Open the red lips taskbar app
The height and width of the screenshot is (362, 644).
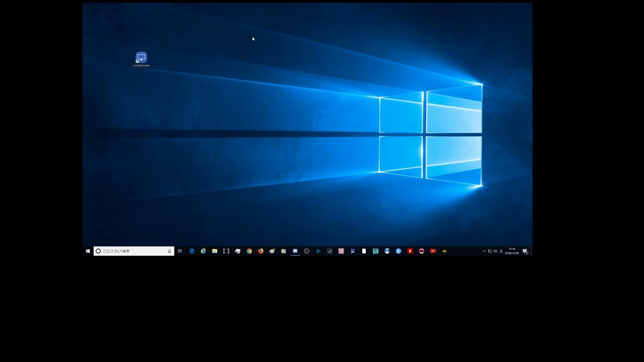point(422,251)
